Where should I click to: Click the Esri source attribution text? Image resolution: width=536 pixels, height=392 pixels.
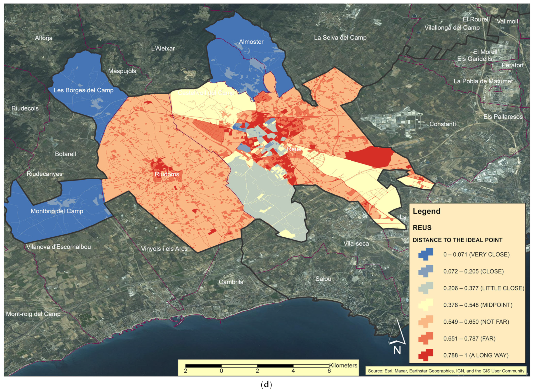pyautogui.click(x=446, y=371)
